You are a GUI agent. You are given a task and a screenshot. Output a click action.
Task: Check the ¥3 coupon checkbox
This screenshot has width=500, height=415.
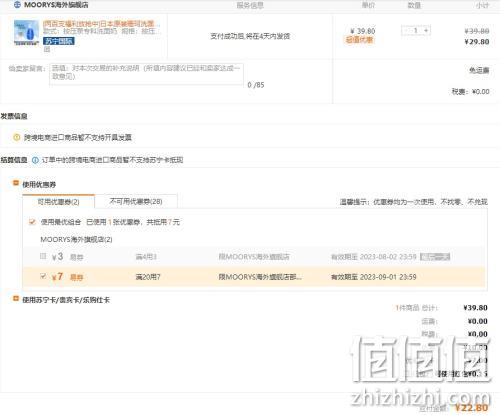(43, 256)
